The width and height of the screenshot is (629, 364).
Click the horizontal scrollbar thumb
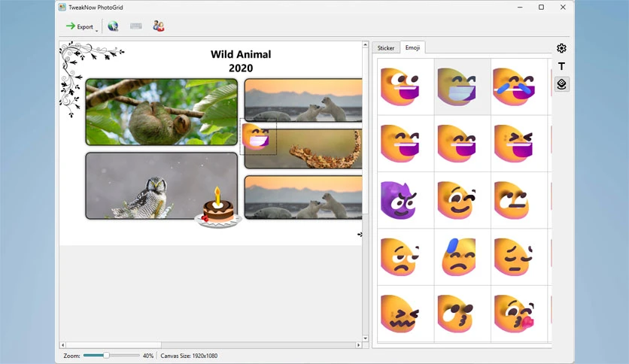coord(114,344)
